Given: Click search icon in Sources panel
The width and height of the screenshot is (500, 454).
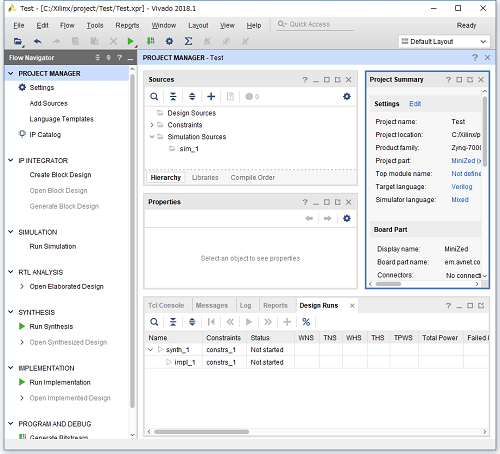Looking at the screenshot, I should click(154, 97).
